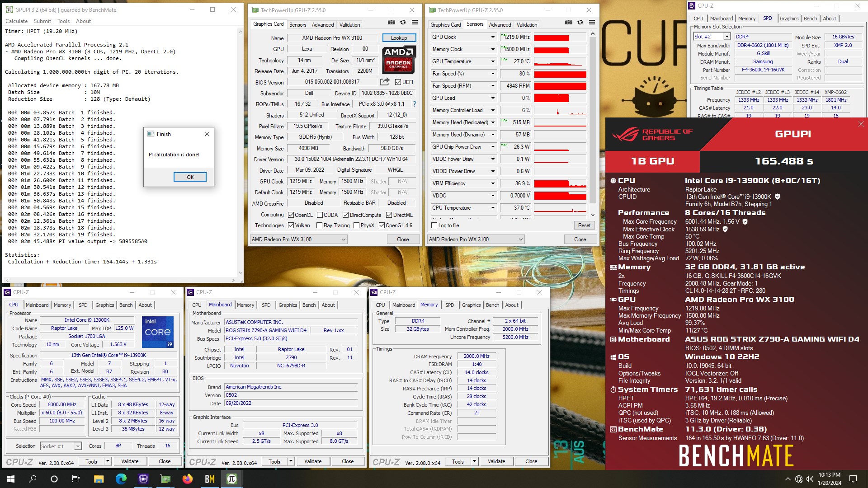Screen dimensions: 868x488
Task: Open the hamburger menu in the left GPU-Z window
Action: [x=415, y=22]
